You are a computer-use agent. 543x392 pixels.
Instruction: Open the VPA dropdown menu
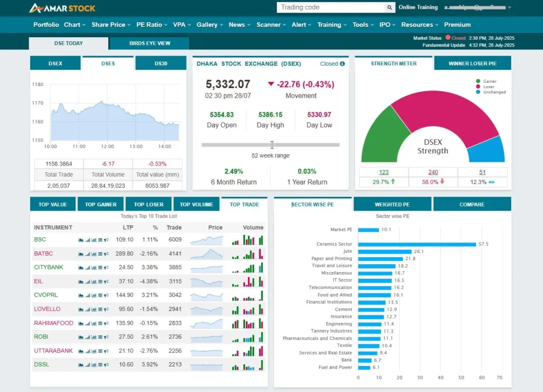pyautogui.click(x=182, y=24)
